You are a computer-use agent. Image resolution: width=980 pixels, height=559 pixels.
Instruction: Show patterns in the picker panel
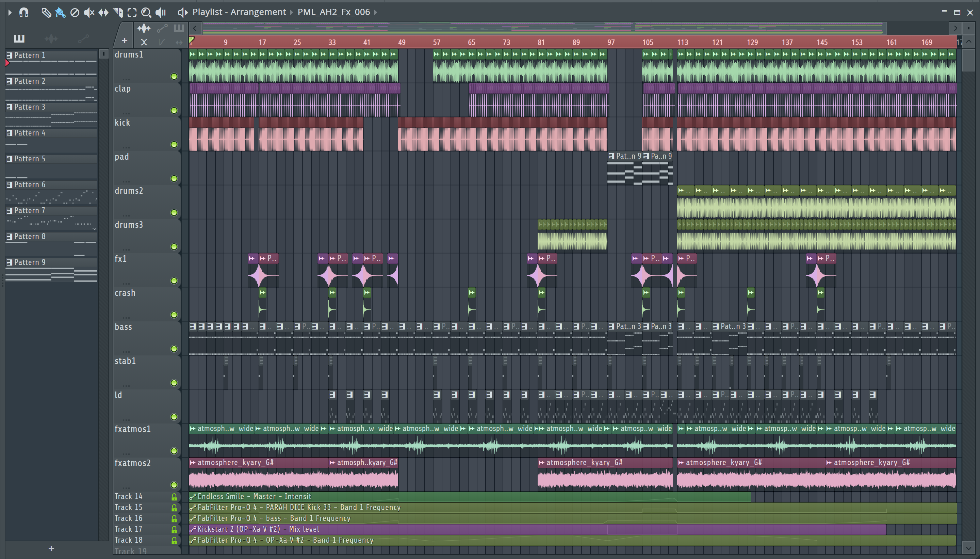click(19, 38)
